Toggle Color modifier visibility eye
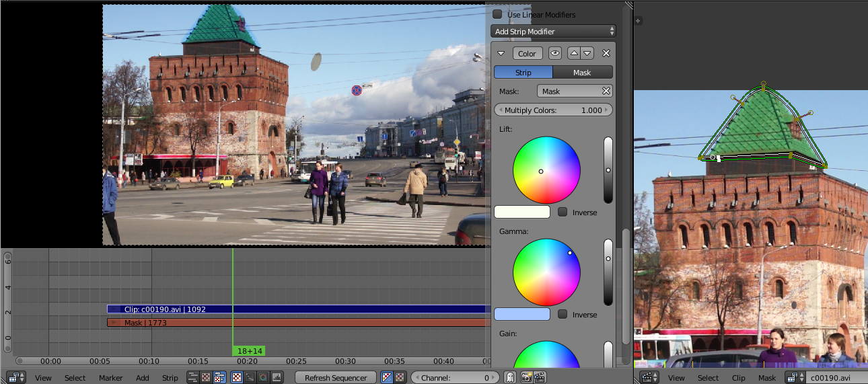Viewport: 868px width, 384px height. [x=555, y=53]
